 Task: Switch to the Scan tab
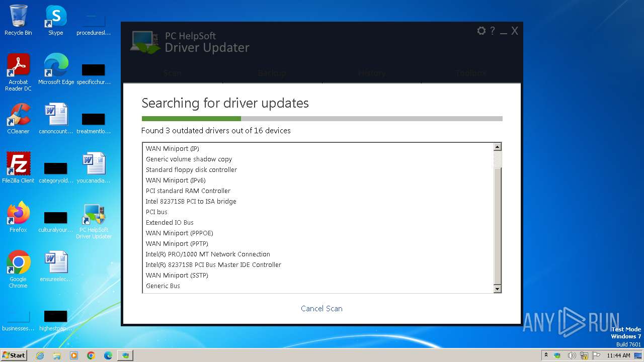point(173,73)
